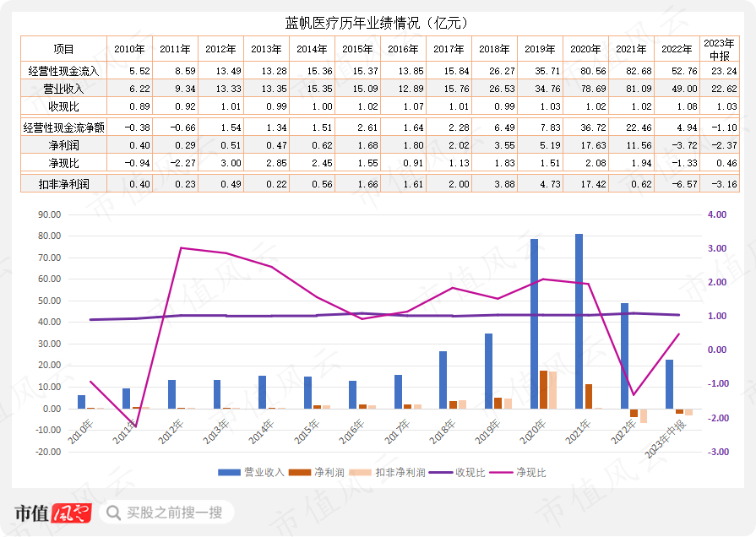Screen dimensions: 756x537
Task: Click the dark orange 净利润 legend swatch
Action: pos(299,472)
